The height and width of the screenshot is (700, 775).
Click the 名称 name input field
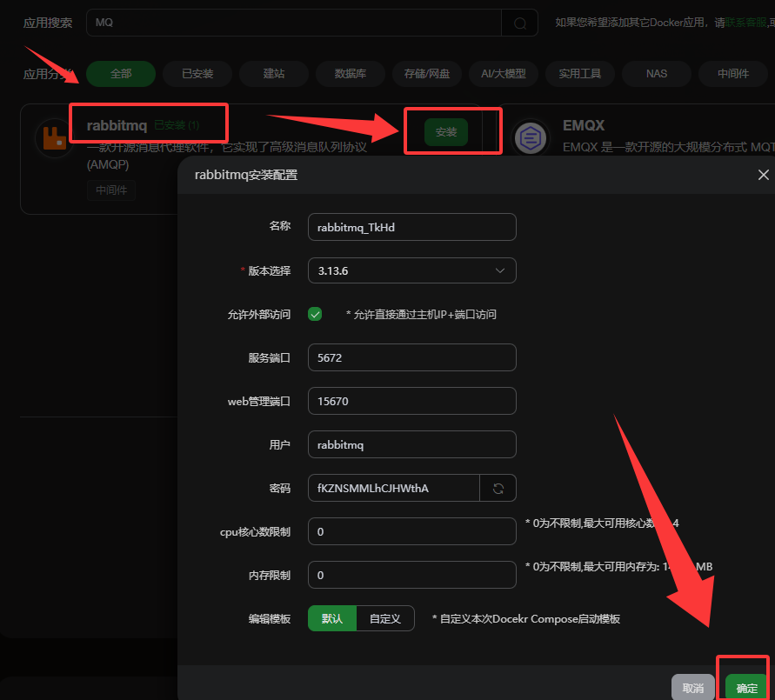411,227
